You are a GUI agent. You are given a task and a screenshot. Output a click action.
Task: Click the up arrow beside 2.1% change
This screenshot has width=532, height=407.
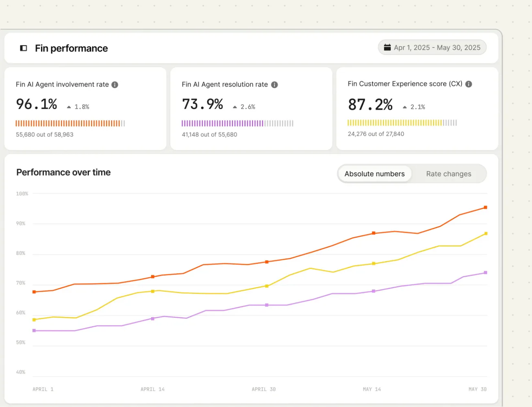click(404, 107)
